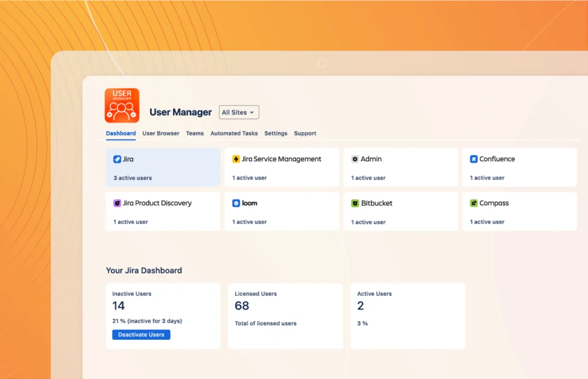Click the Inactive Users count of 14
The width and height of the screenshot is (588, 379).
pyautogui.click(x=119, y=306)
